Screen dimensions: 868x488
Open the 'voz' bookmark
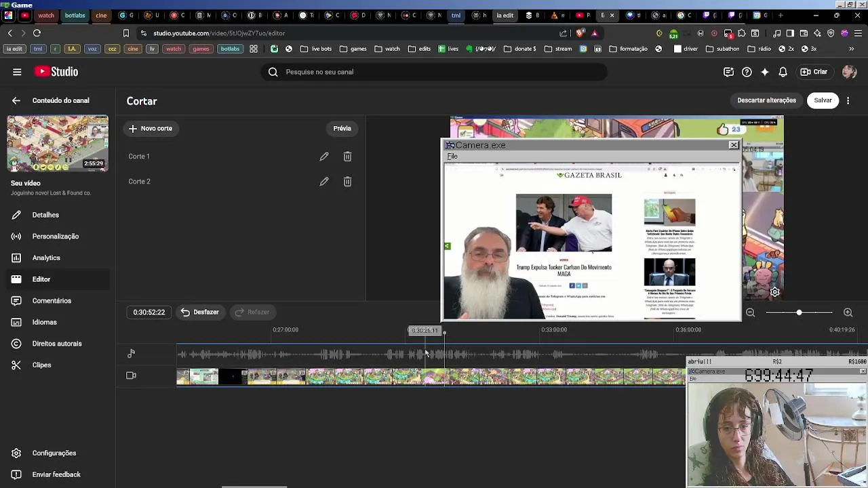[92, 49]
